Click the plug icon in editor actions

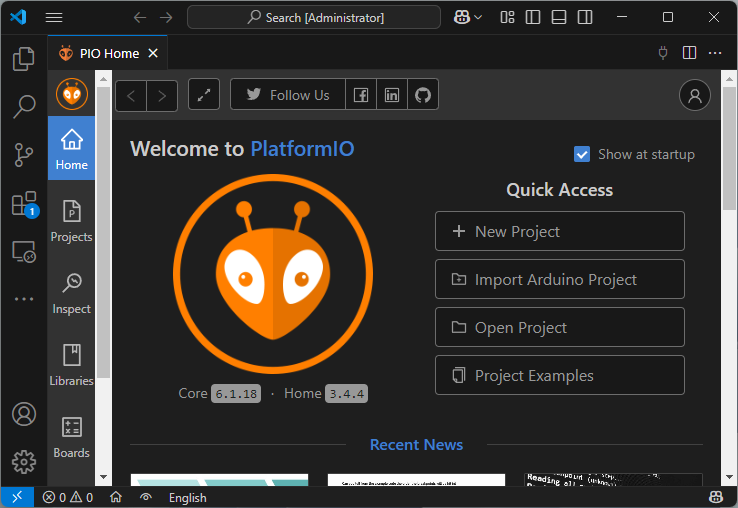tap(663, 53)
